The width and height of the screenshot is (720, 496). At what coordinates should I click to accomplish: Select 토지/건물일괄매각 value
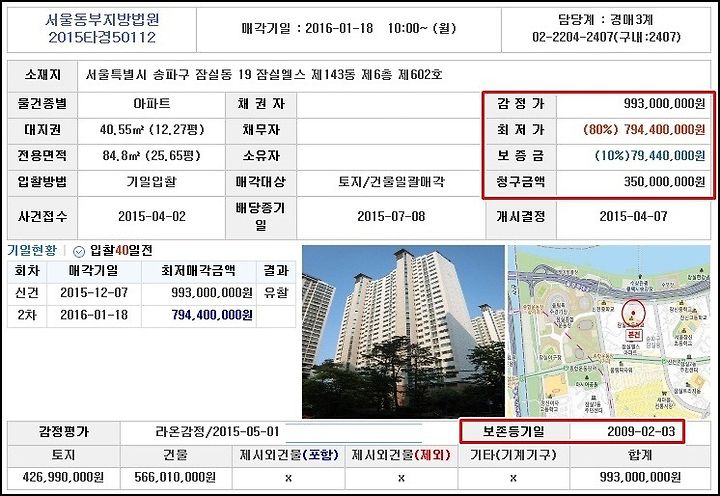click(x=391, y=182)
